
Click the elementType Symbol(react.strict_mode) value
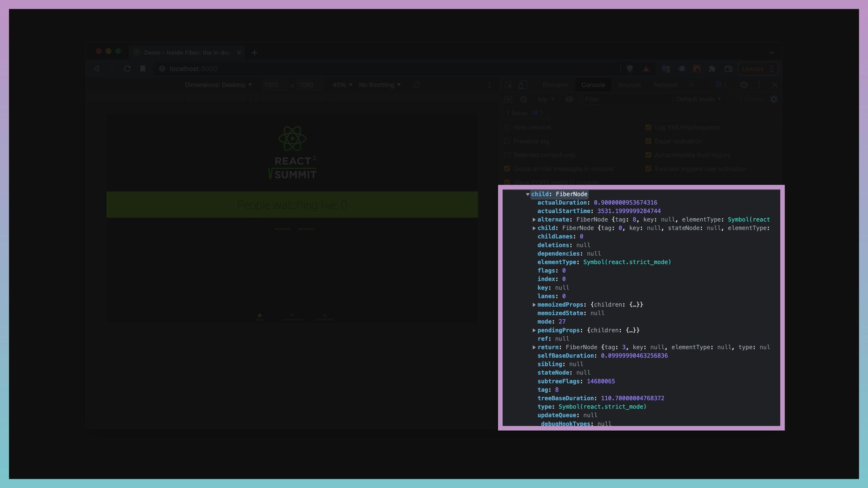(627, 262)
